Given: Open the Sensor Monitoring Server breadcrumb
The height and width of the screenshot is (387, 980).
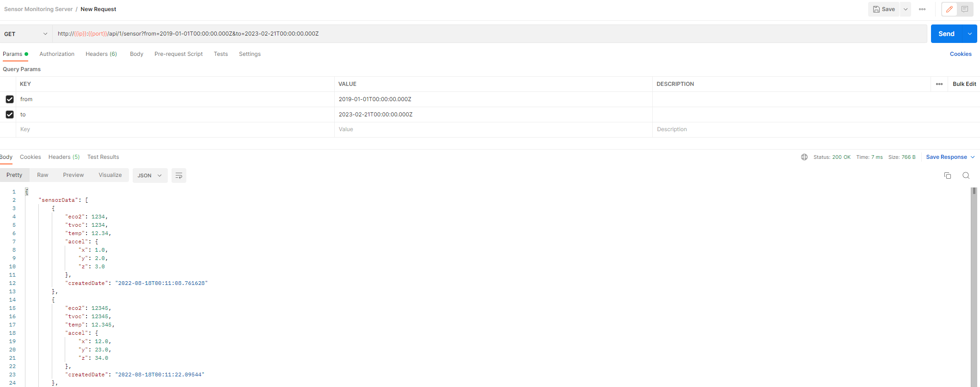Looking at the screenshot, I should click(38, 9).
